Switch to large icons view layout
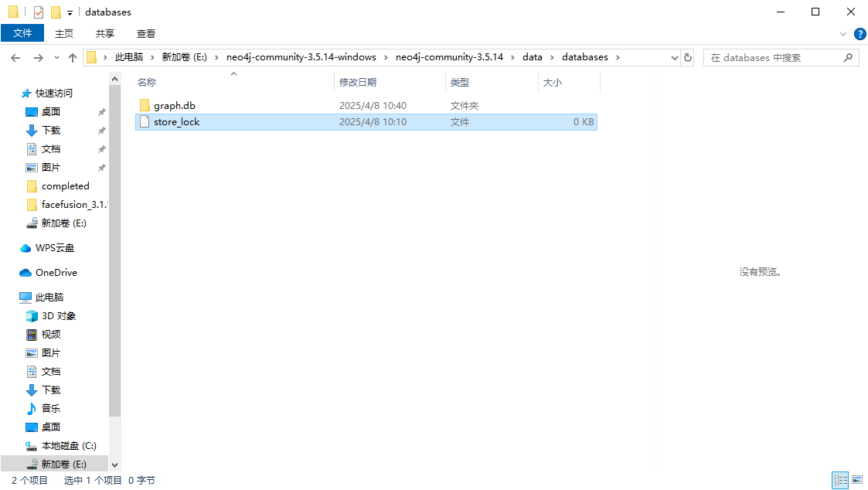The image size is (868, 490). pyautogui.click(x=857, y=480)
